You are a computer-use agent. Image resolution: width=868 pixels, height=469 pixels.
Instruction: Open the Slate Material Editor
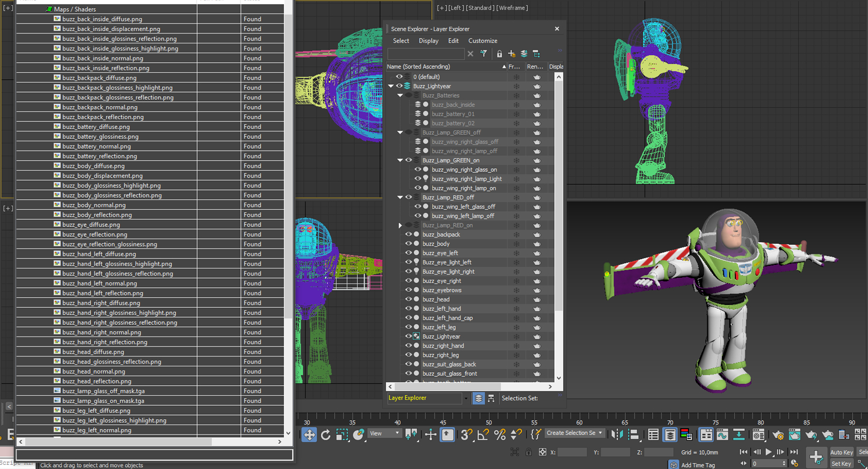[x=759, y=434]
